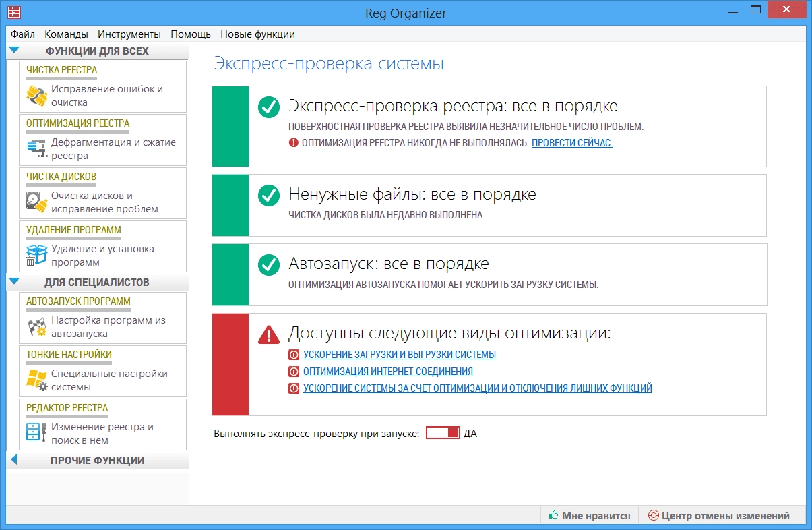The image size is (812, 530).
Task: Open the Команды menu
Action: (x=66, y=34)
